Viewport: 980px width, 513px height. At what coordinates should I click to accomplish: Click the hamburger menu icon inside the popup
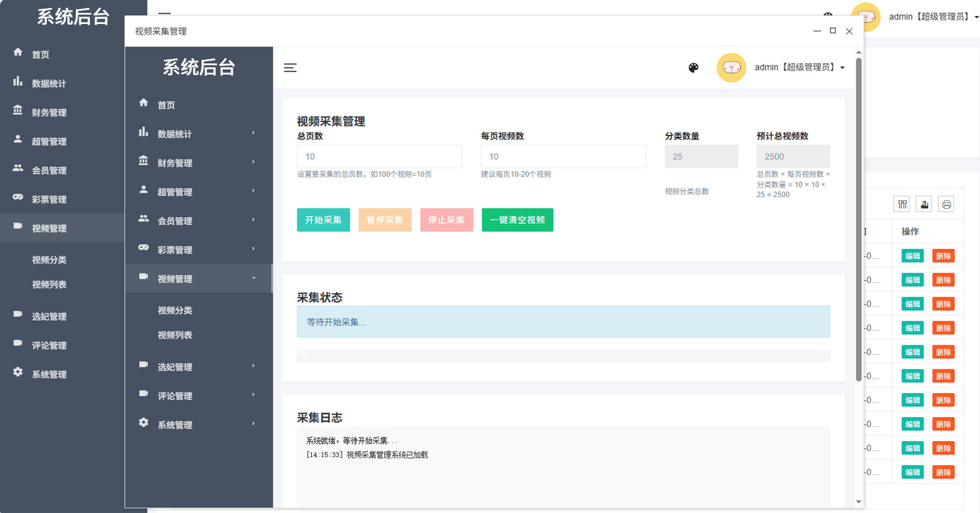[290, 68]
